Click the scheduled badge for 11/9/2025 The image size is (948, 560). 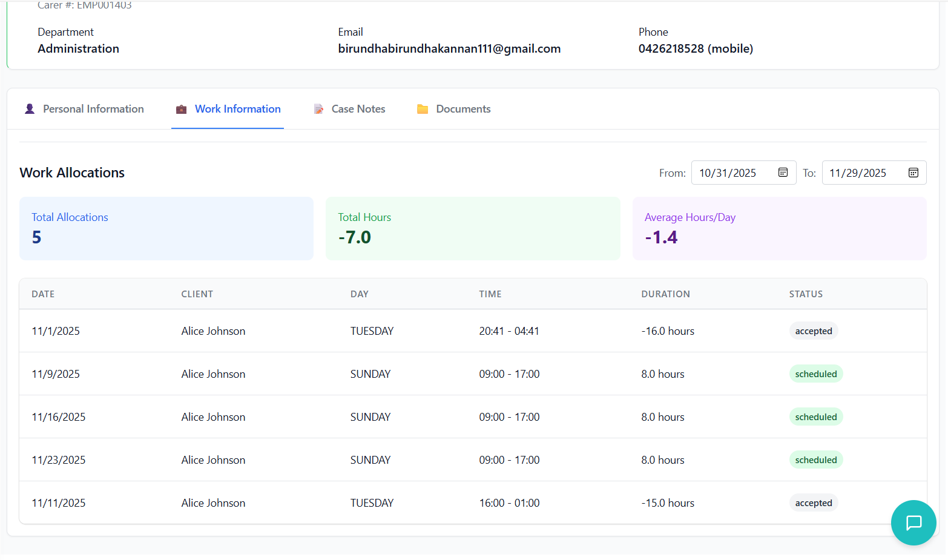pos(815,374)
